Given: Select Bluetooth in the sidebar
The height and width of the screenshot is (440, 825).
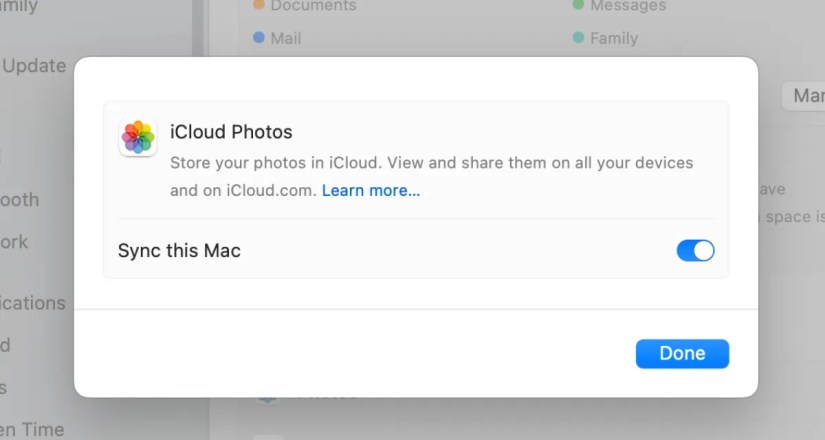Looking at the screenshot, I should pos(20,199).
